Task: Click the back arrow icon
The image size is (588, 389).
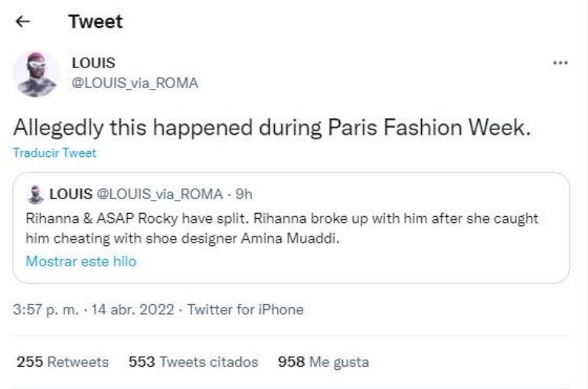Action: click(23, 22)
